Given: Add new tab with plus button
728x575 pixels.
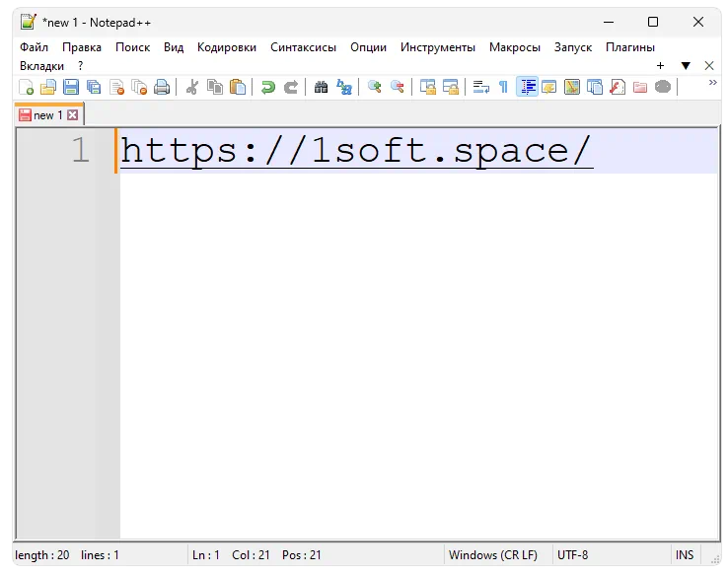Looking at the screenshot, I should tap(660, 66).
